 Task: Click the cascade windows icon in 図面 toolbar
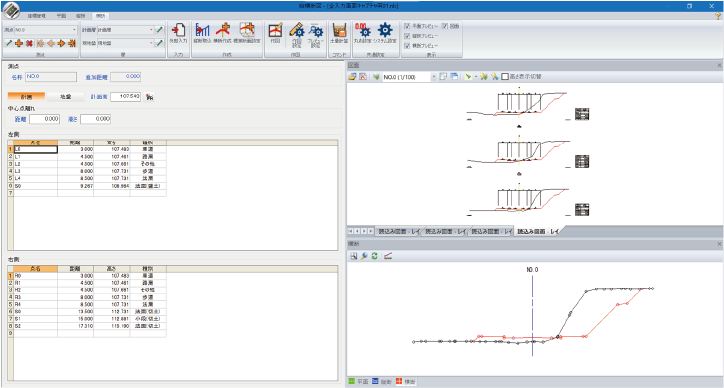point(454,77)
